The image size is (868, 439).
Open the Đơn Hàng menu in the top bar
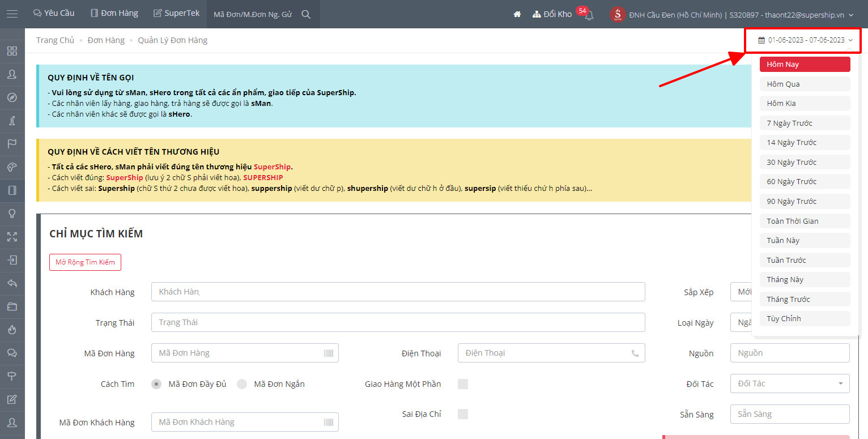(114, 13)
